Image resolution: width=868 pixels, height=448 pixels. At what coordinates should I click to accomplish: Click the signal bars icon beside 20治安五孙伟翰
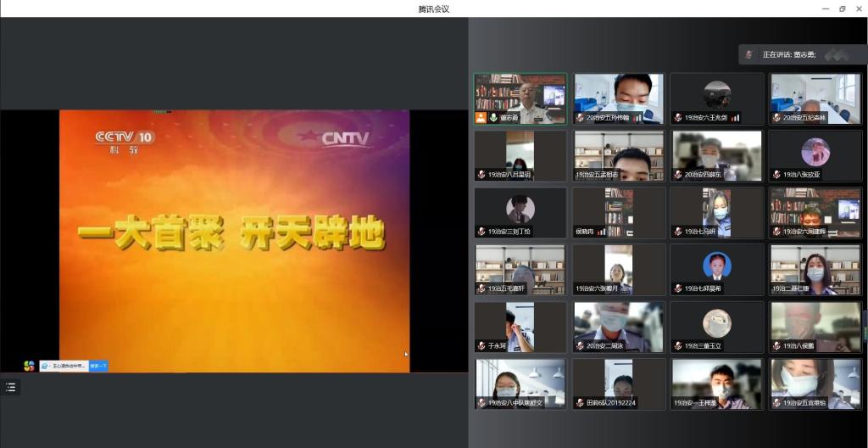(x=637, y=118)
